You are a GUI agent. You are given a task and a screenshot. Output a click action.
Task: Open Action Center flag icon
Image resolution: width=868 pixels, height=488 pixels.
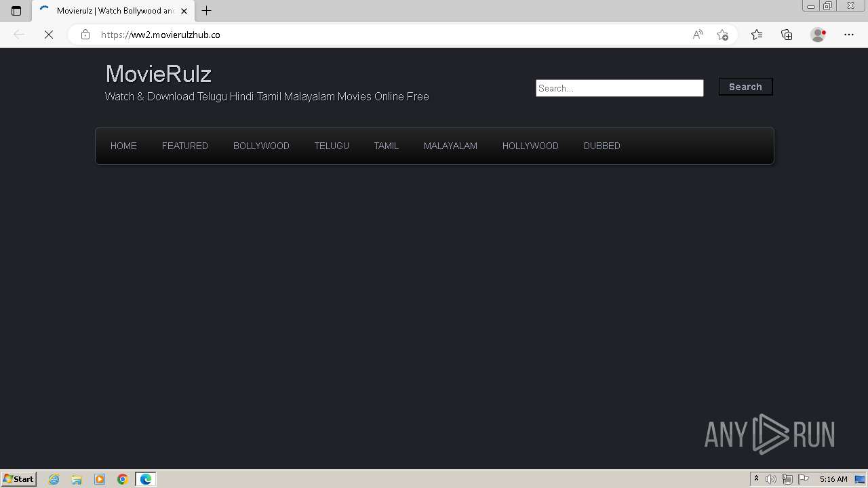(x=804, y=479)
